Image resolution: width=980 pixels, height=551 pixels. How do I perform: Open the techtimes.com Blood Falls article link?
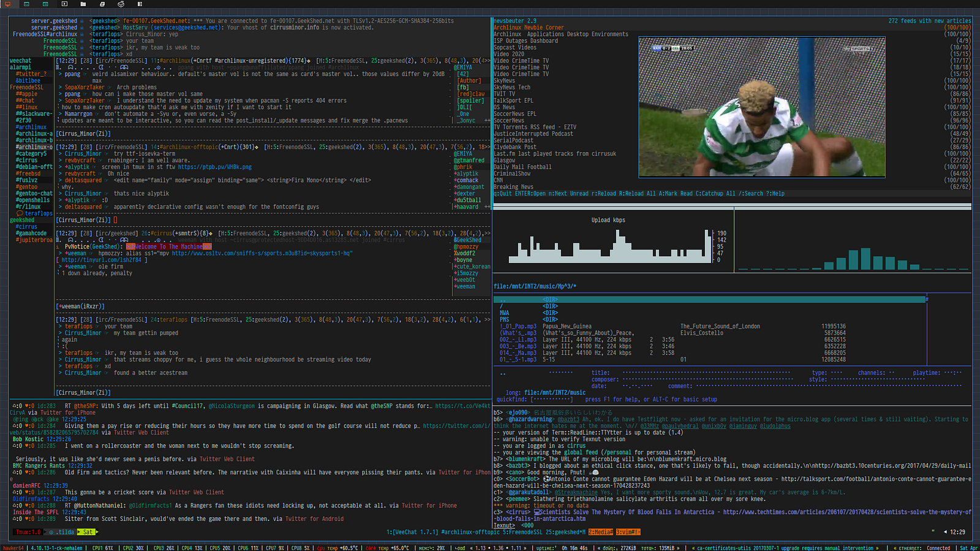pyautogui.click(x=733, y=515)
